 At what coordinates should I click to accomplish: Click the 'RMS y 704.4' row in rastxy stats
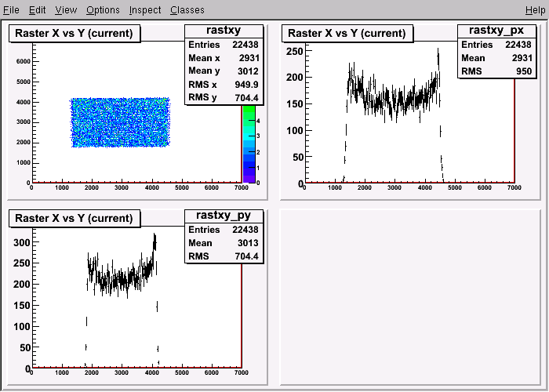[x=224, y=98]
